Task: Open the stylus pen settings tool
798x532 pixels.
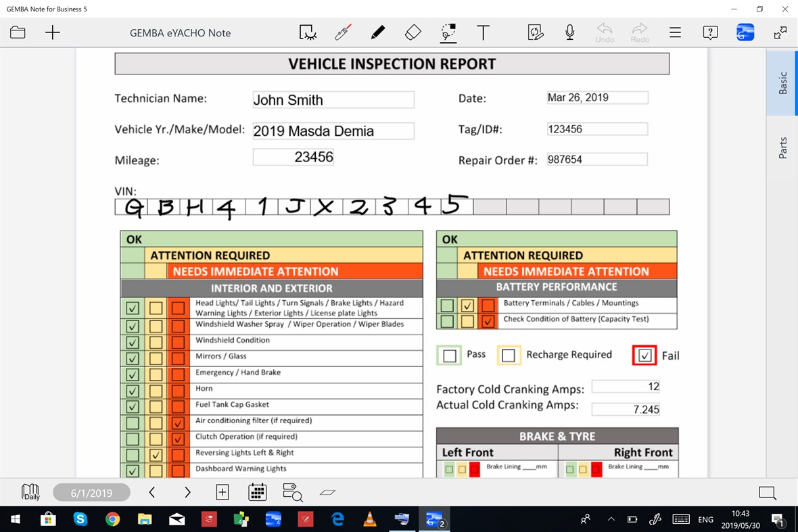Action: point(343,32)
